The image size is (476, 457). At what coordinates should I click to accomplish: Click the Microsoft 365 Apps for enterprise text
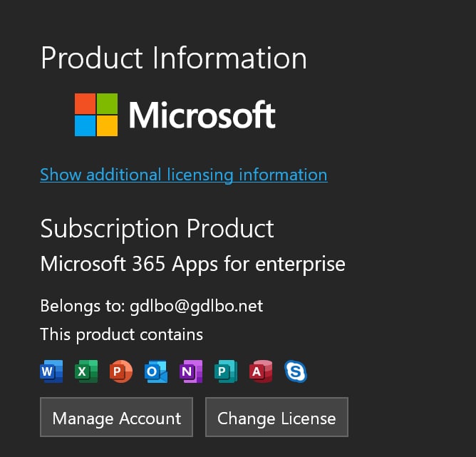pos(193,265)
